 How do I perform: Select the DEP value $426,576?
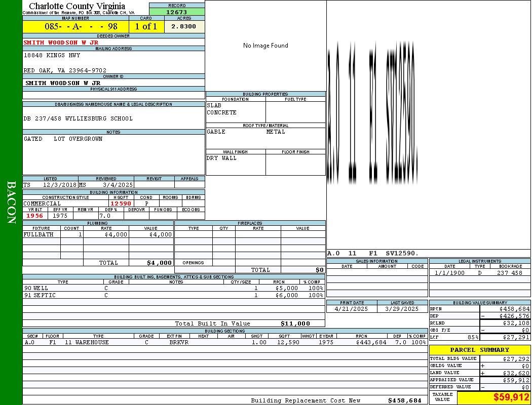click(514, 316)
